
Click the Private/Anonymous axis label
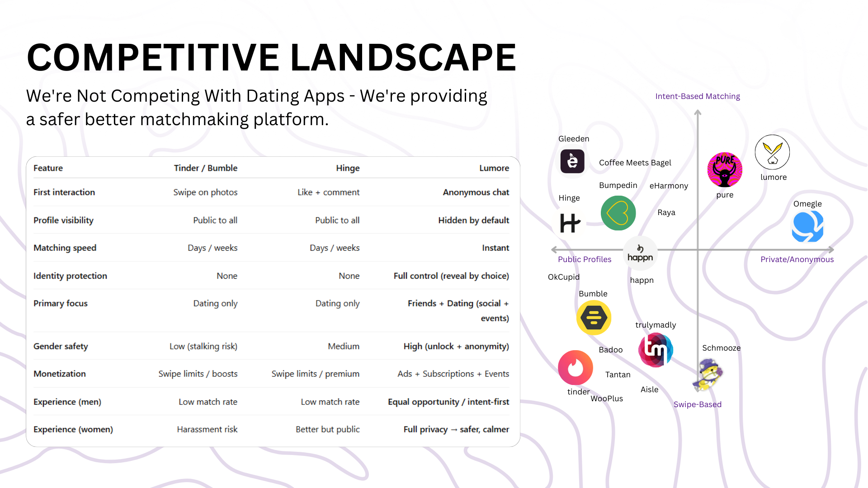pos(797,259)
